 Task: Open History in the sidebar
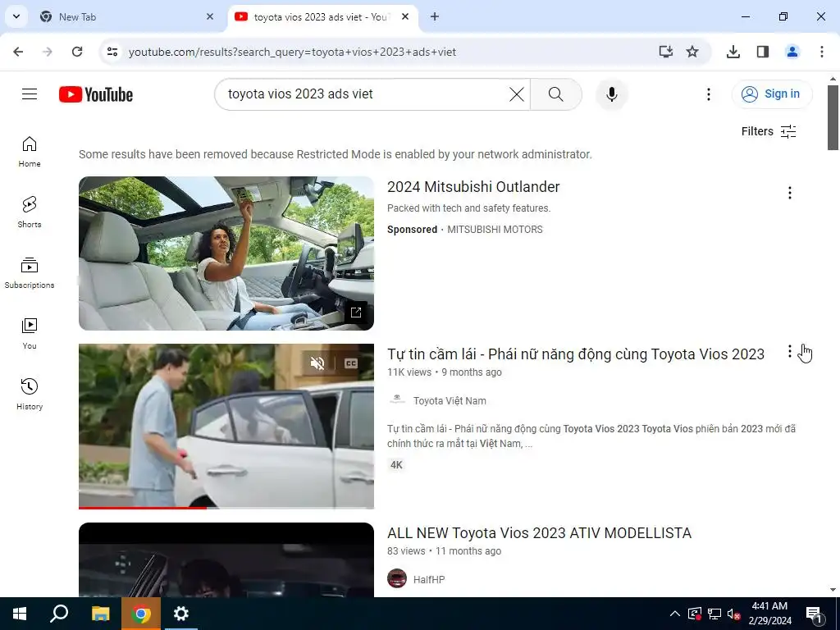click(x=30, y=395)
